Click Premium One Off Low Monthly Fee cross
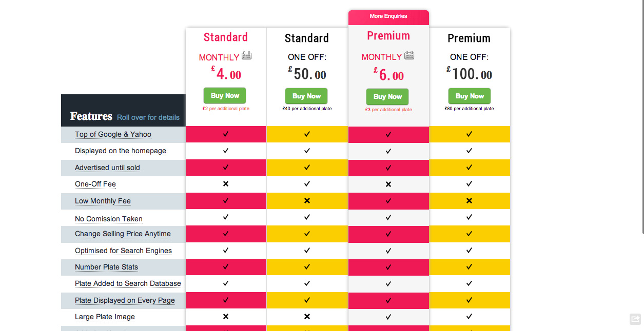The image size is (644, 331). (469, 200)
